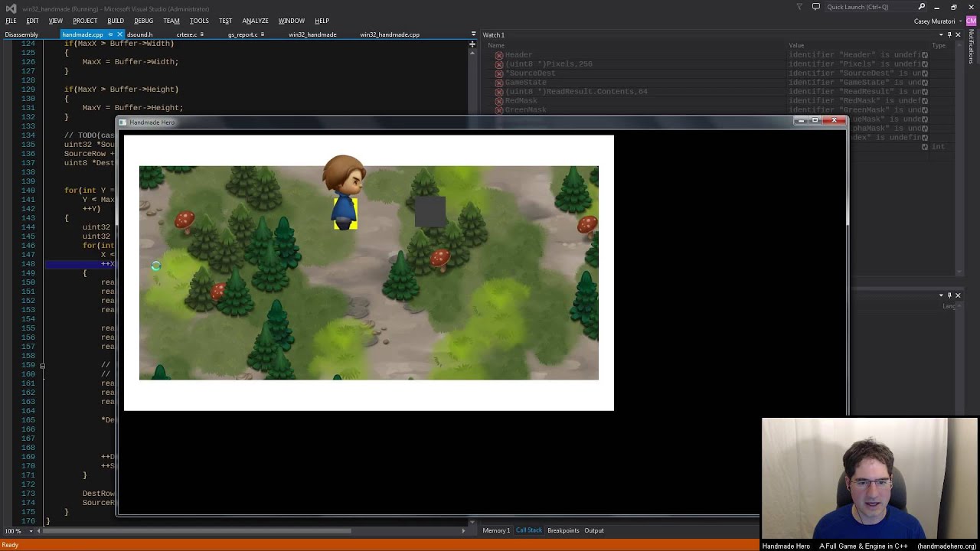Open the VIEW menu
Image resolution: width=980 pixels, height=551 pixels.
pyautogui.click(x=56, y=21)
